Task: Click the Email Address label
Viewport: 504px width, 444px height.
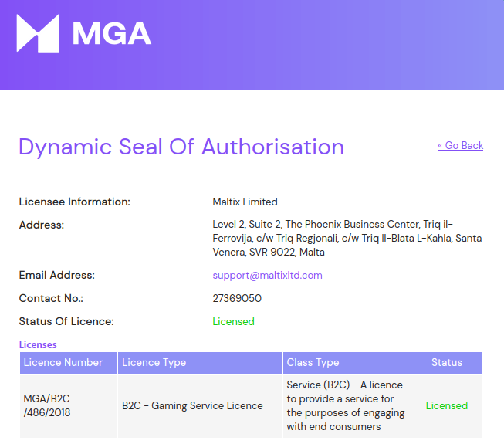Action: tap(57, 275)
